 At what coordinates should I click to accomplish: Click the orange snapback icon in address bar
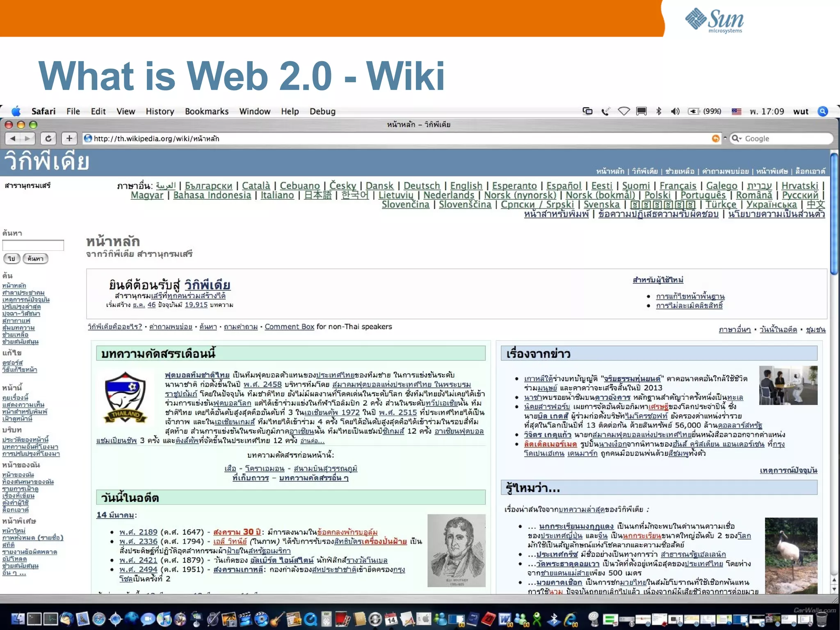(x=716, y=139)
